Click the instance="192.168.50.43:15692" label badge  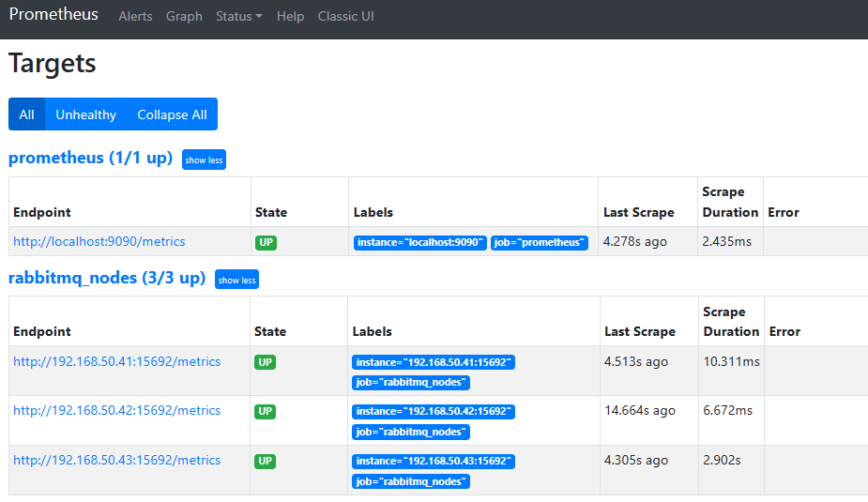(x=434, y=461)
